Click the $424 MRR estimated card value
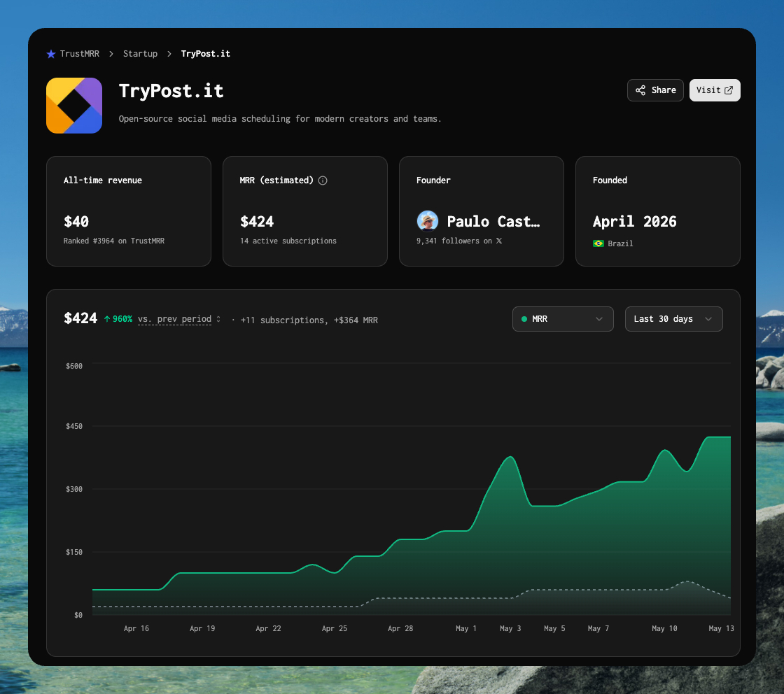Image resolution: width=784 pixels, height=694 pixels. pos(257,221)
